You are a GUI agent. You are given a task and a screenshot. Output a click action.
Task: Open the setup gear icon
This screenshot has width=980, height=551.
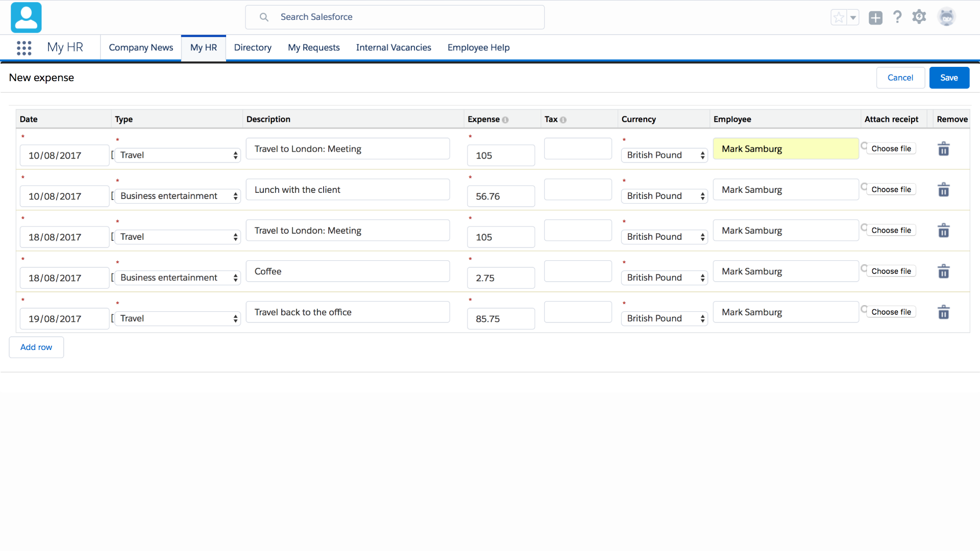[x=919, y=17]
